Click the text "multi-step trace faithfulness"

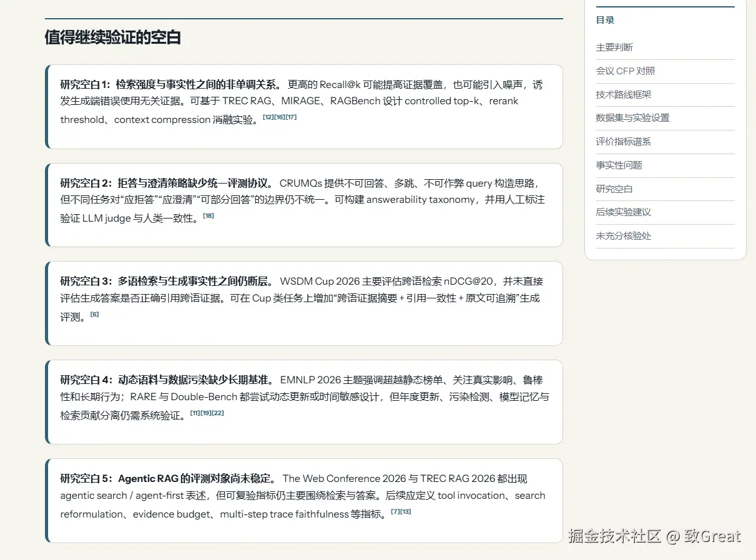tap(284, 514)
